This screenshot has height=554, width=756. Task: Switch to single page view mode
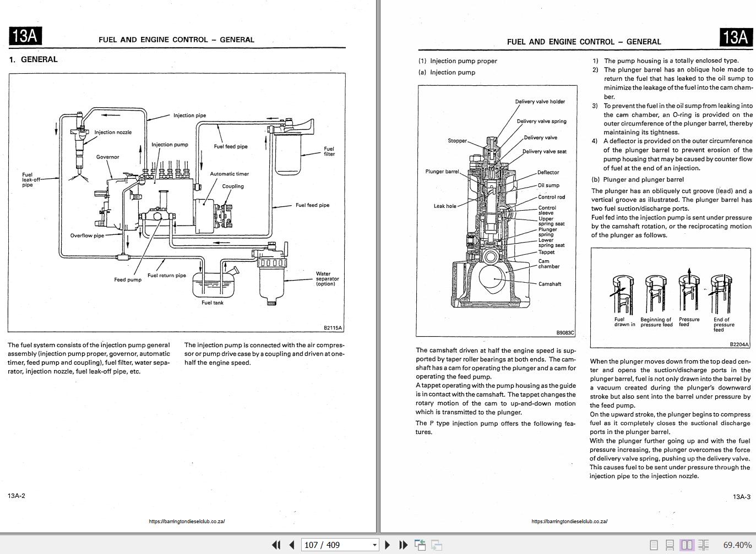pos(653,545)
